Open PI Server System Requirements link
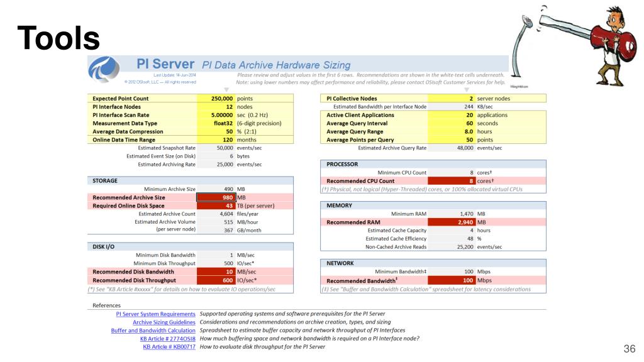 pos(155,314)
